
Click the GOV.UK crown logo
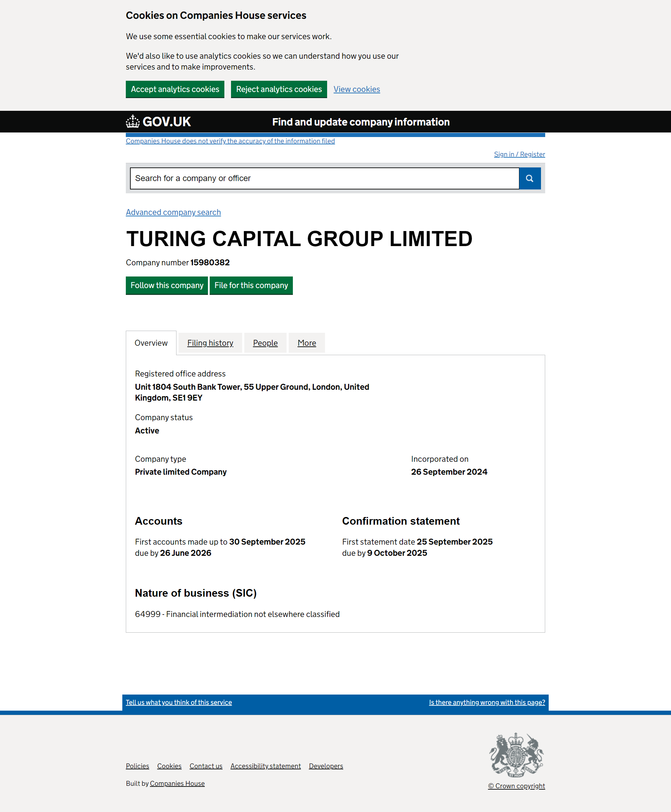tap(158, 121)
